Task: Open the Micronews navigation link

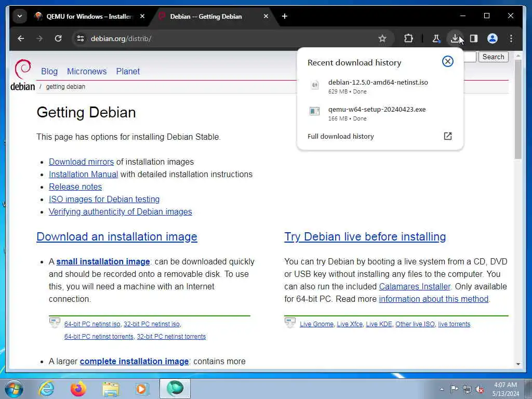Action: (87, 71)
